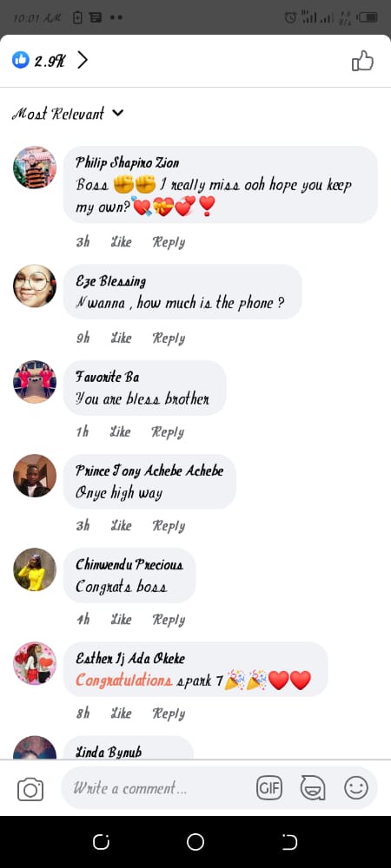Open the GIF picker icon
The image size is (391, 868).
(x=269, y=788)
